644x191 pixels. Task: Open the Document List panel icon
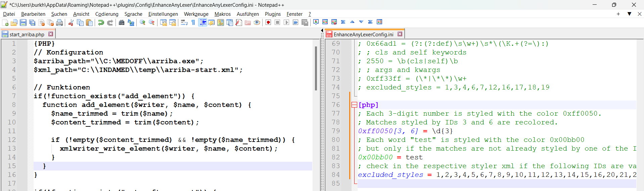pyautogui.click(x=230, y=23)
